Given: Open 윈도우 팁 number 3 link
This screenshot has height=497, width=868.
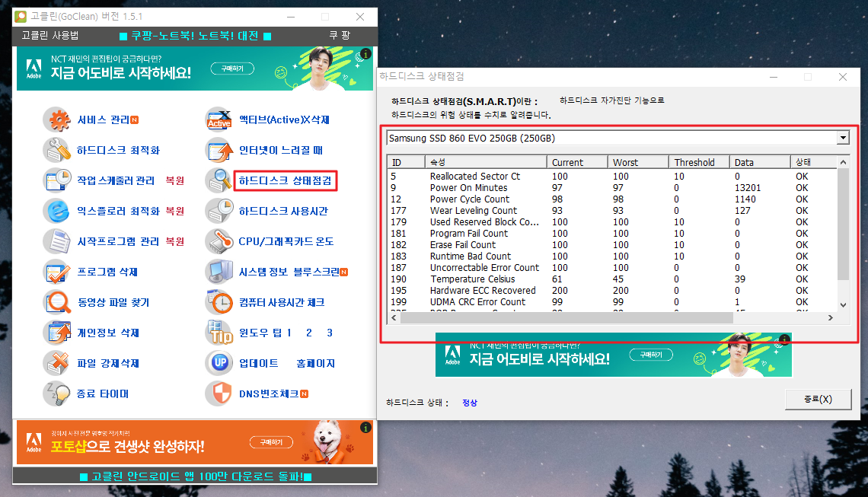Looking at the screenshot, I should pos(330,333).
